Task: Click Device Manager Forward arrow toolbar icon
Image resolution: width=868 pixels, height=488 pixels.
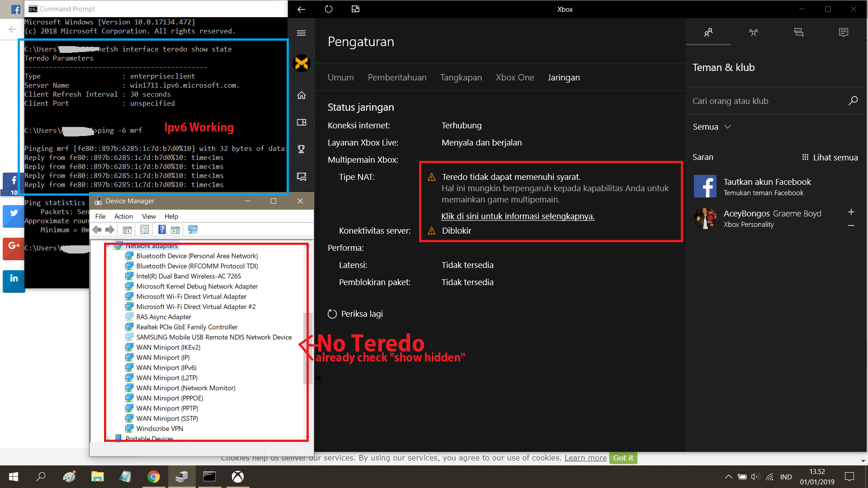Action: [x=110, y=230]
